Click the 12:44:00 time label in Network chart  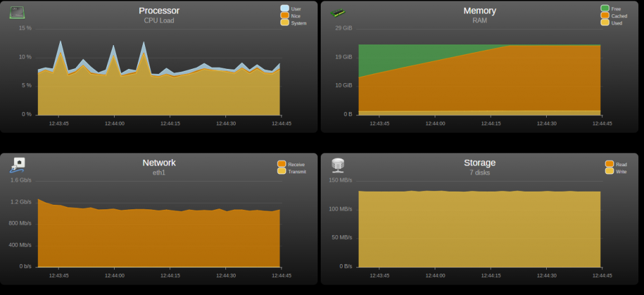pyautogui.click(x=115, y=276)
